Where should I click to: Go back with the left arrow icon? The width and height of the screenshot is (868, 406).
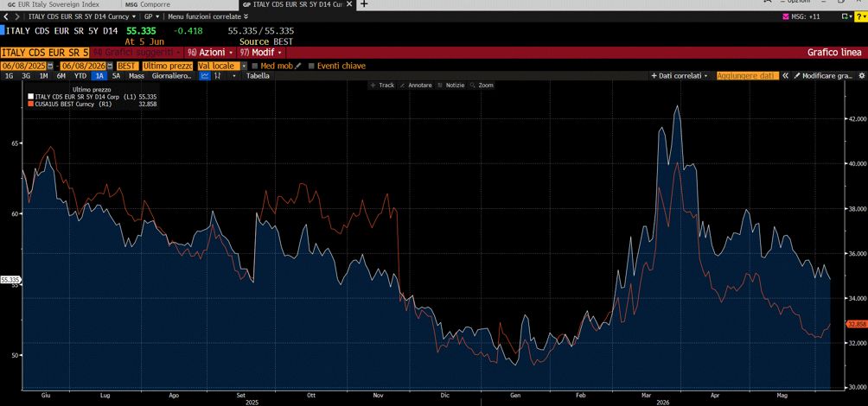click(5, 16)
